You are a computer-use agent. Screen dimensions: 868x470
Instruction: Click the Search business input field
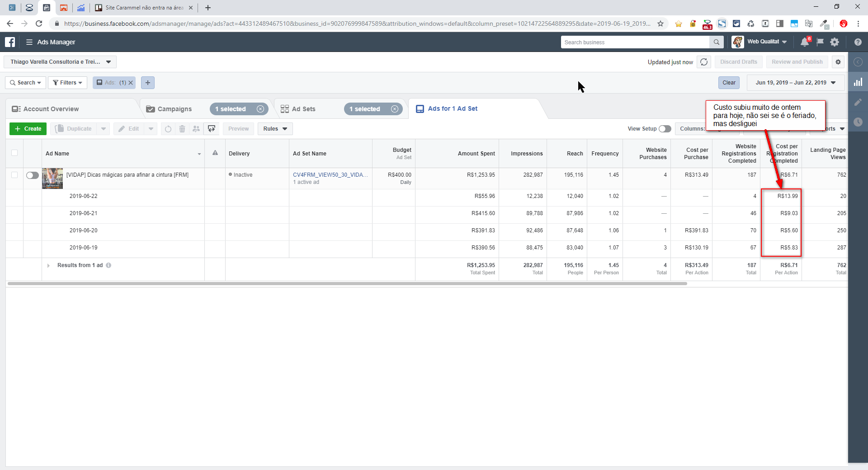[x=635, y=42]
